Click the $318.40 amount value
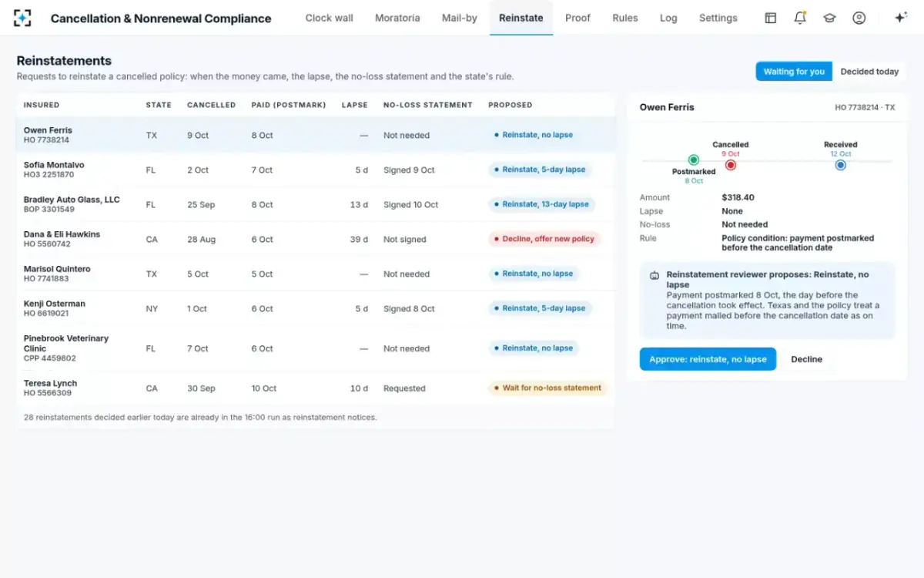This screenshot has width=924, height=578. click(738, 197)
